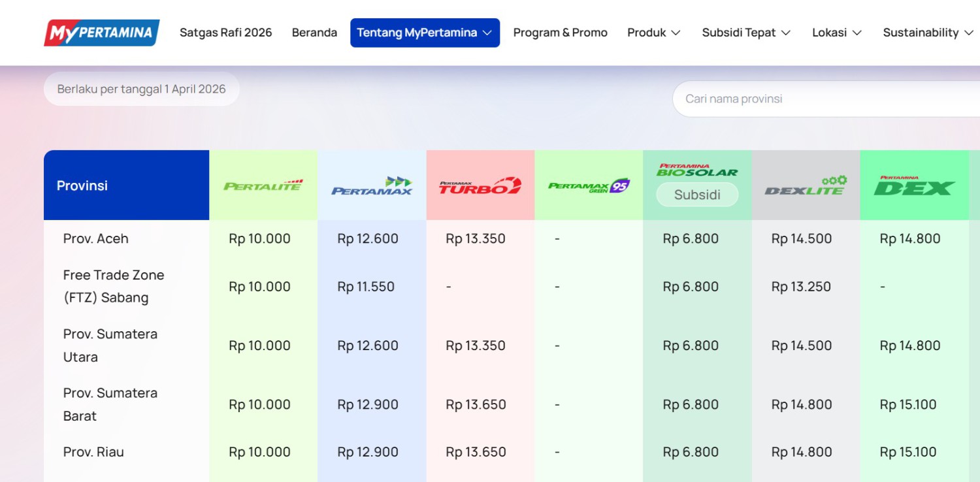
Task: Click the Subsidi badge under Biosolar
Action: 697,195
